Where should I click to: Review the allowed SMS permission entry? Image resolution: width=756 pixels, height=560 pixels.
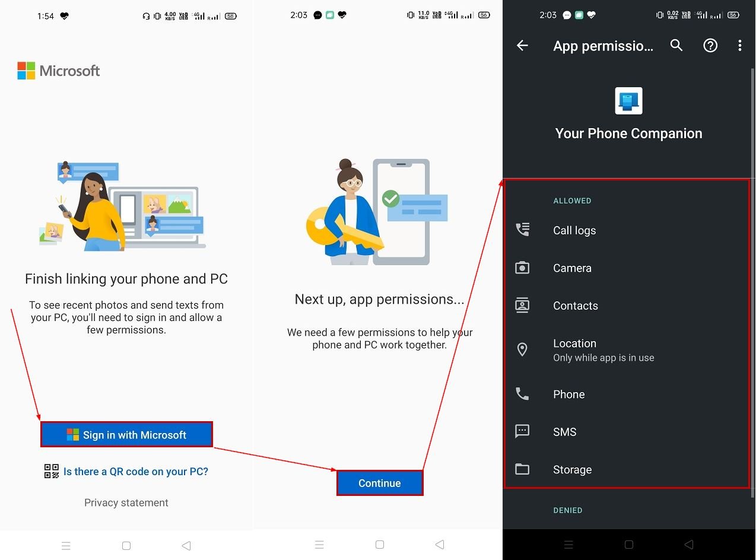click(x=564, y=431)
